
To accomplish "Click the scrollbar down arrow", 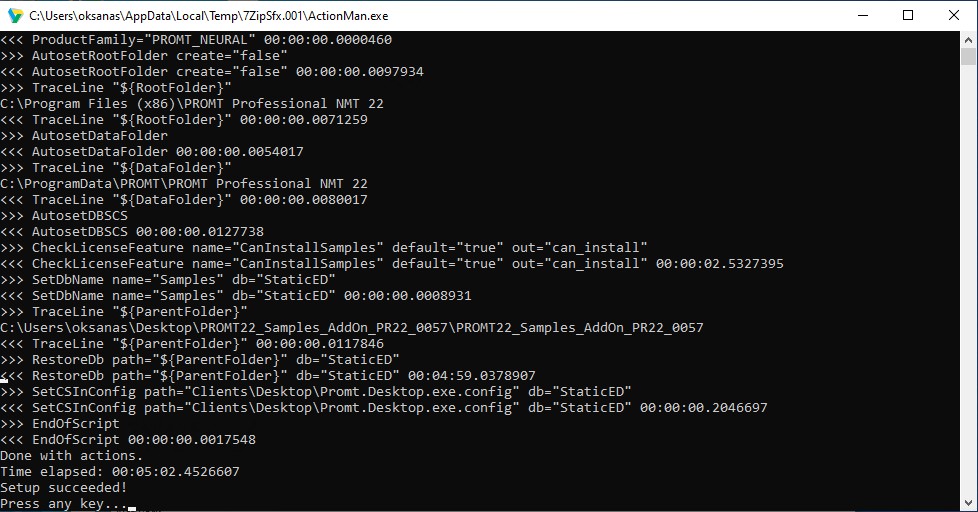I will click(x=968, y=502).
